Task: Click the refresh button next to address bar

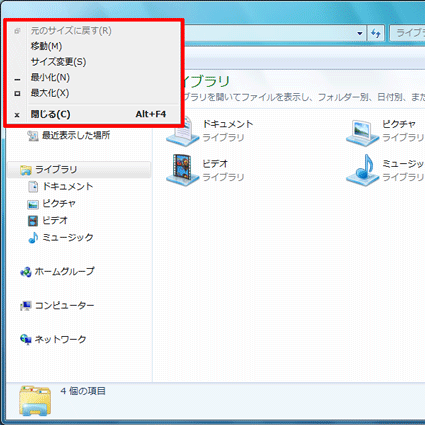Action: pos(376,33)
